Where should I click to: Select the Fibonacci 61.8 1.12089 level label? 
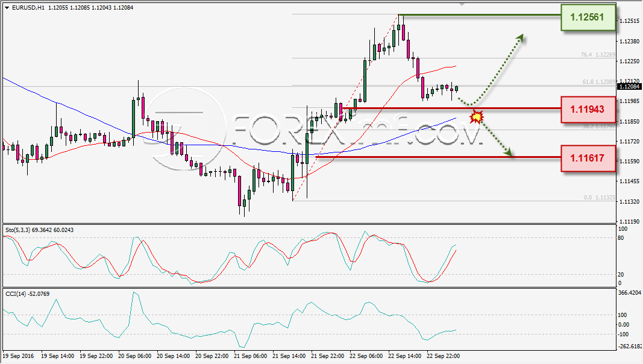pos(599,82)
